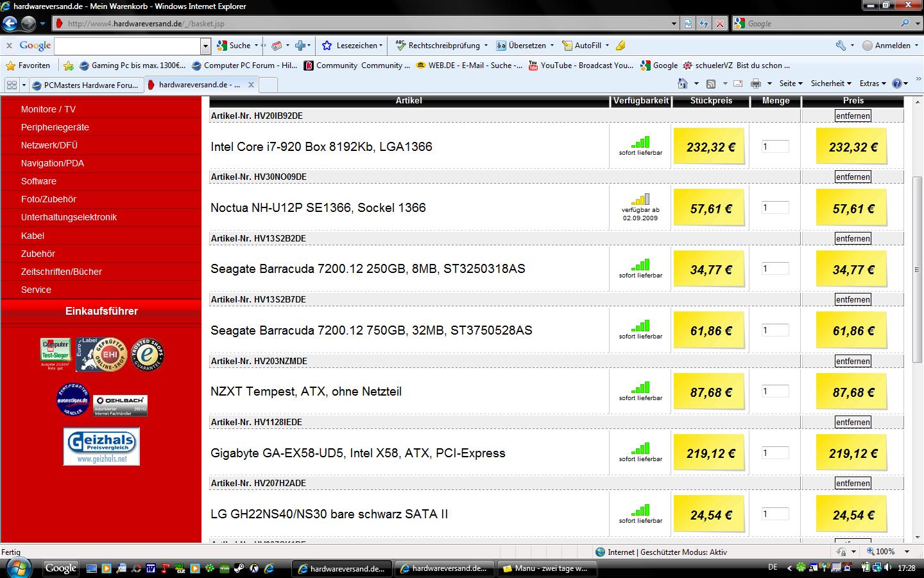Screen dimensions: 924x578
Task: Open the Seite menu dropdown
Action: tap(791, 83)
